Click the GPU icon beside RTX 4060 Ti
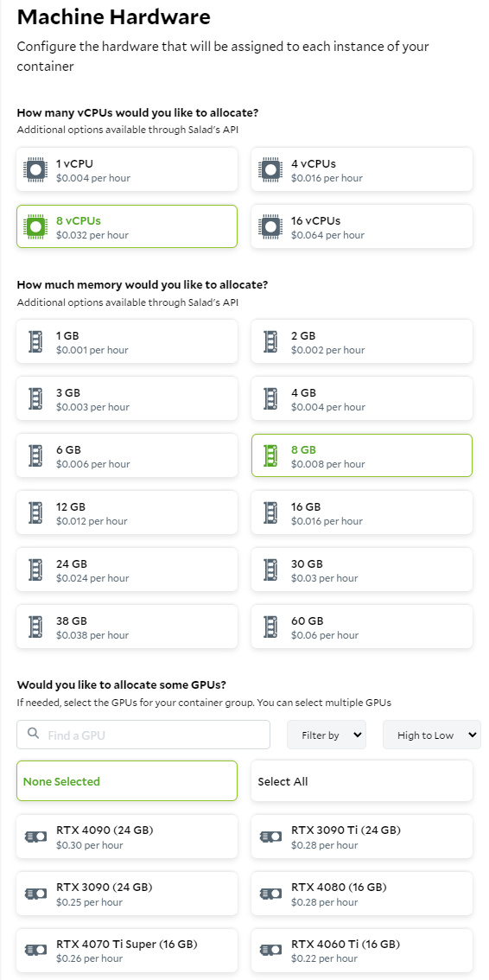Screen dimensions: 489x980 click(x=270, y=950)
